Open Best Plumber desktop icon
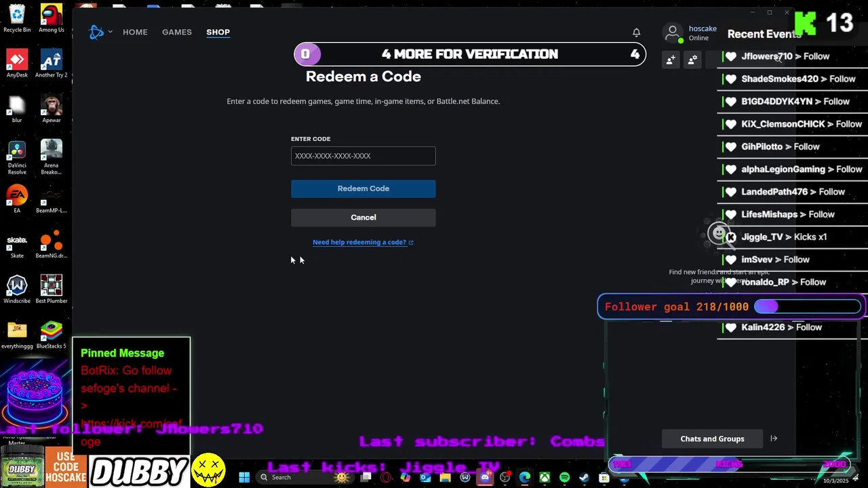 52,290
